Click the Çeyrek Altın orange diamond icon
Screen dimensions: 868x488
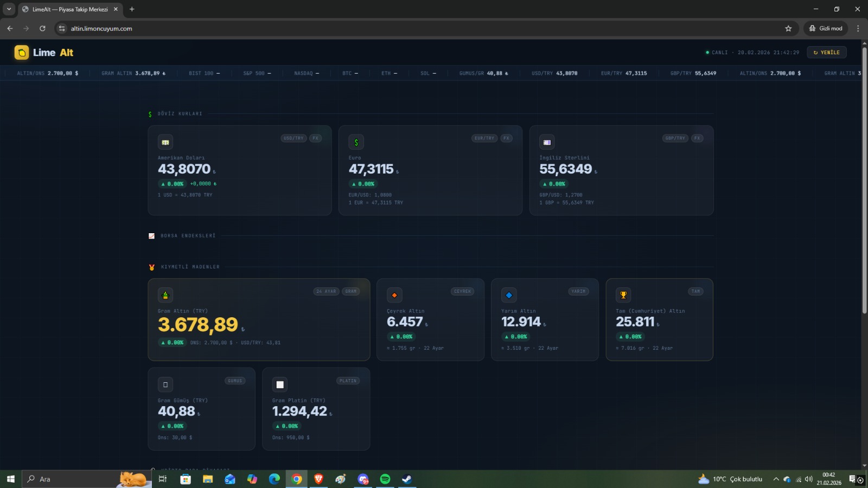(394, 295)
